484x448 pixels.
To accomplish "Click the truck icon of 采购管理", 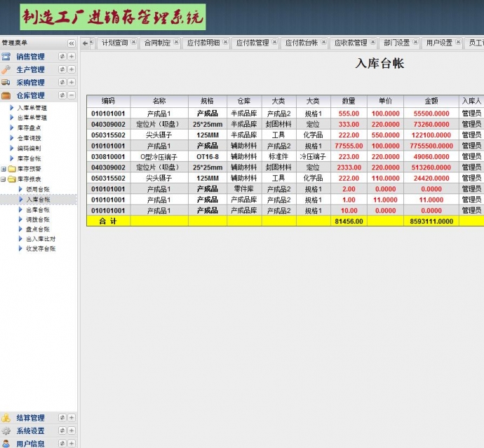I will pyautogui.click(x=6, y=83).
